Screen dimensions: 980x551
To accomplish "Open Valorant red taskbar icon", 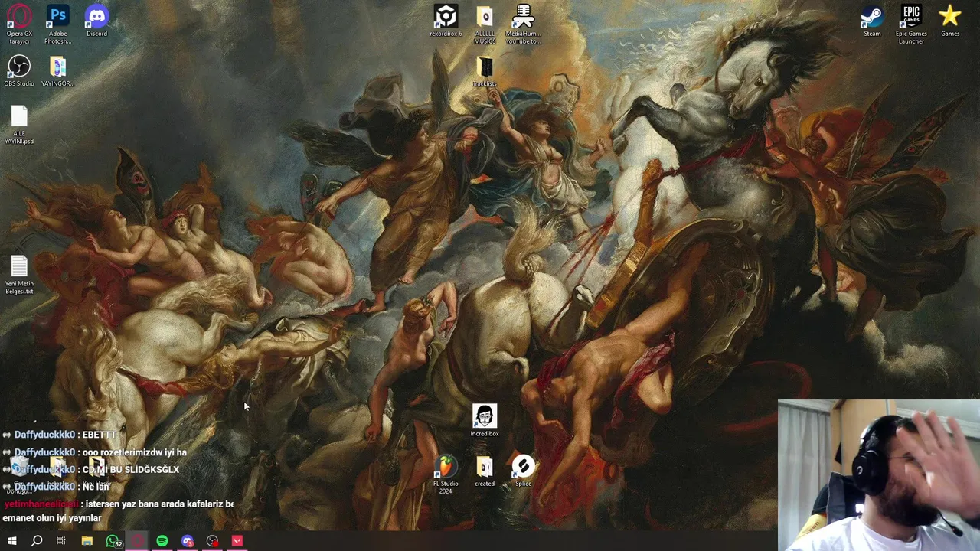I will pyautogui.click(x=237, y=541).
